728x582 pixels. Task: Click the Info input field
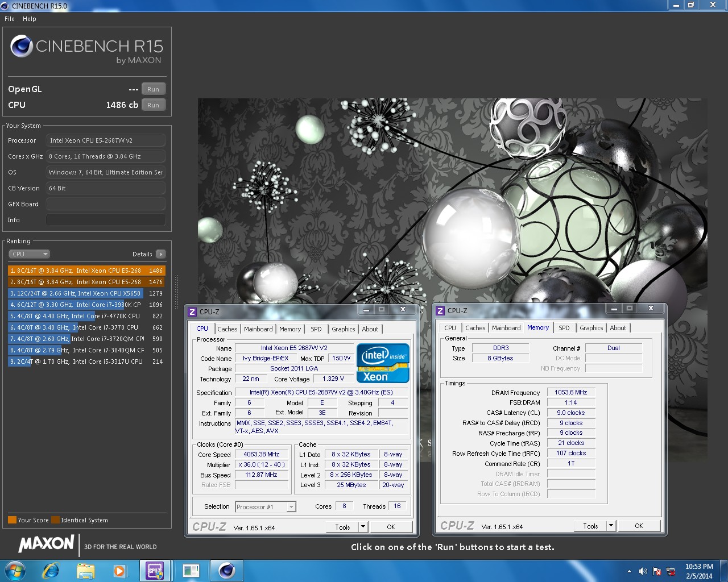106,220
